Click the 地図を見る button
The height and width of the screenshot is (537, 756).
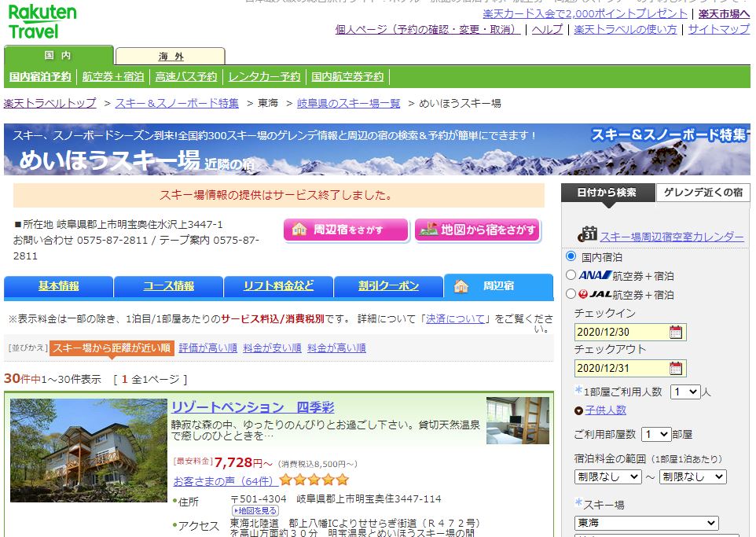(255, 510)
